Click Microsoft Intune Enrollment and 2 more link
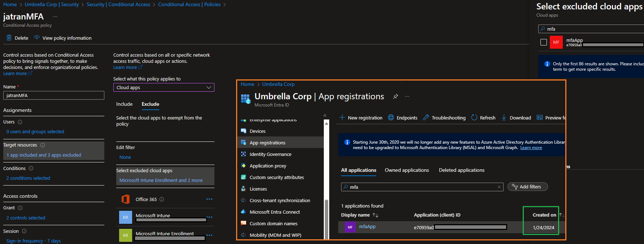This screenshot has width=644, height=244. (161, 180)
